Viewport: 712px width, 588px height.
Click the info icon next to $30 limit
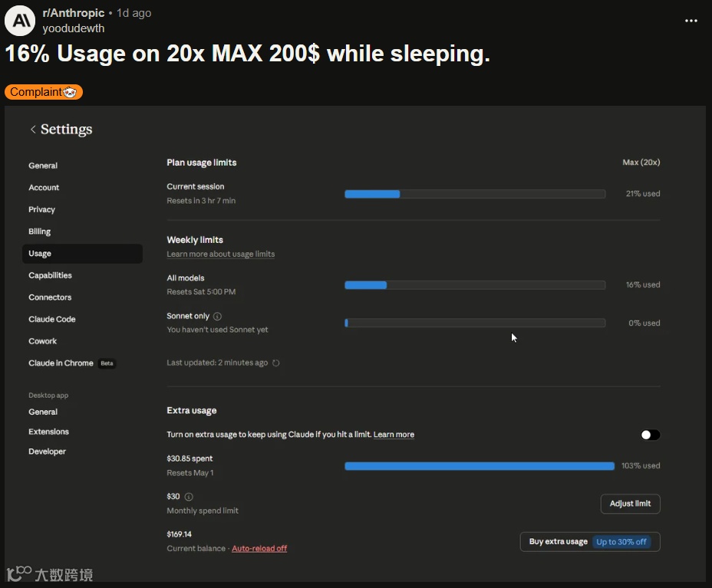[189, 497]
